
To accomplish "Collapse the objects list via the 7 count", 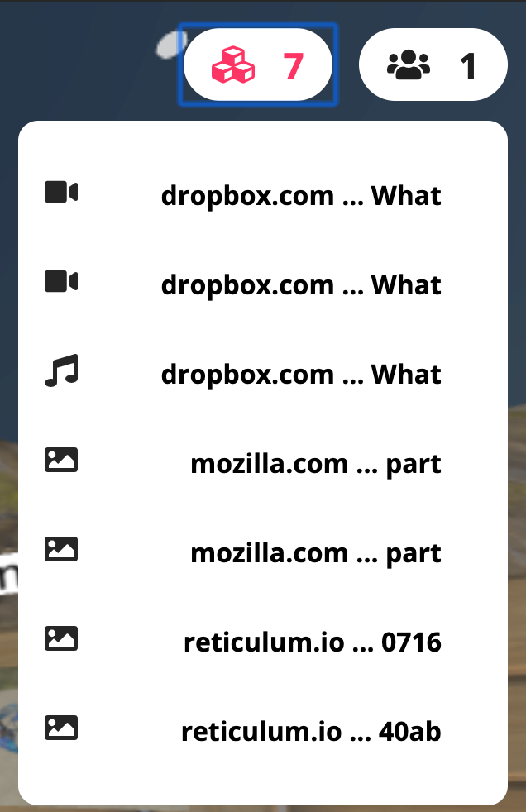I will [x=258, y=64].
